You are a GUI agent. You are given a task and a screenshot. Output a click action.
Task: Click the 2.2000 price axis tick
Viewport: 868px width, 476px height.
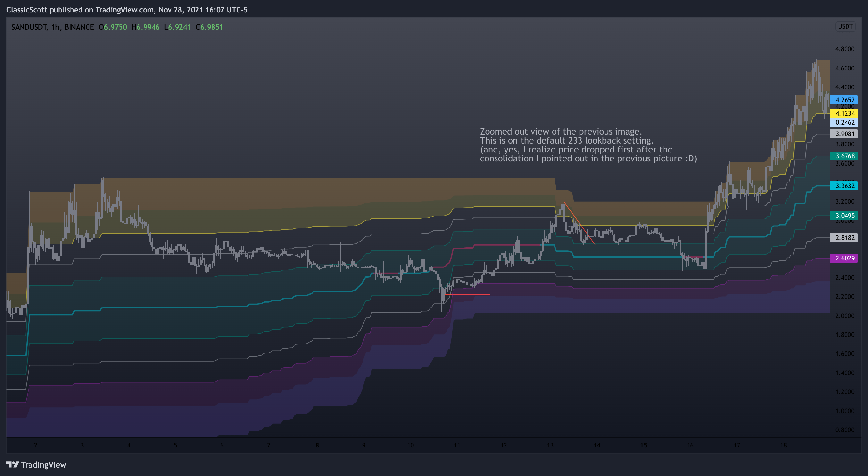point(845,297)
